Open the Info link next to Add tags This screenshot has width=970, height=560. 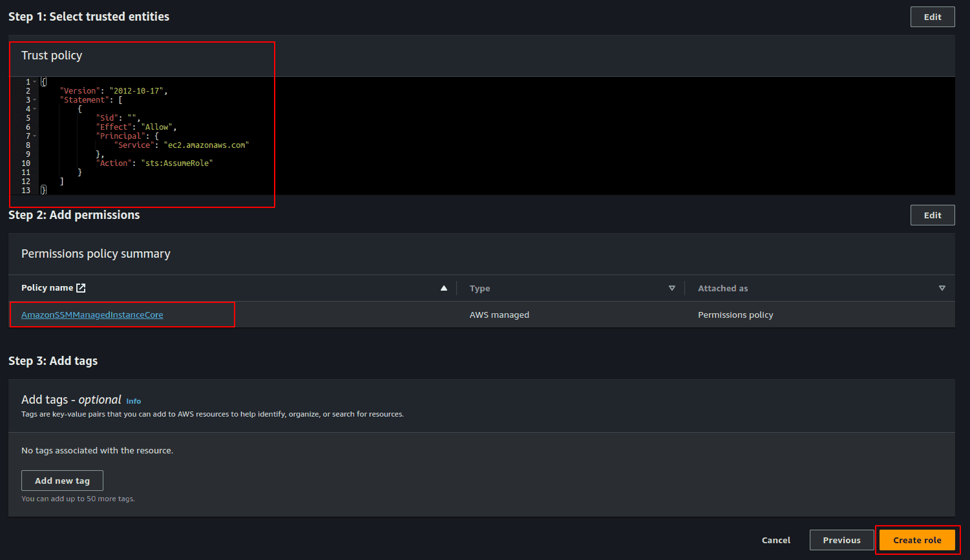point(133,401)
